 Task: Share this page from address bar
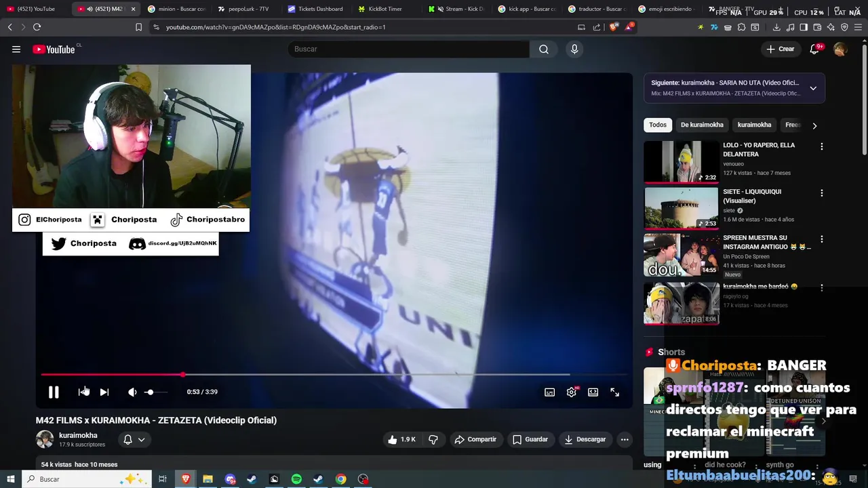(596, 27)
